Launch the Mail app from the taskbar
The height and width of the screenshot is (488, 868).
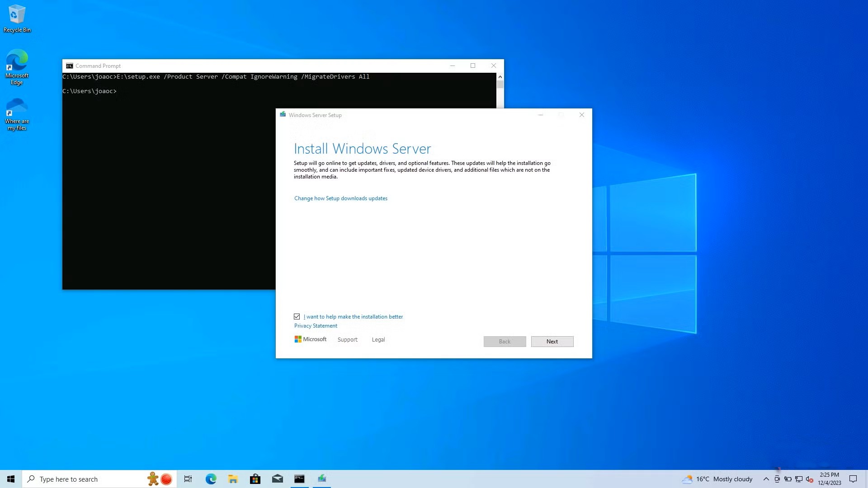pyautogui.click(x=277, y=479)
